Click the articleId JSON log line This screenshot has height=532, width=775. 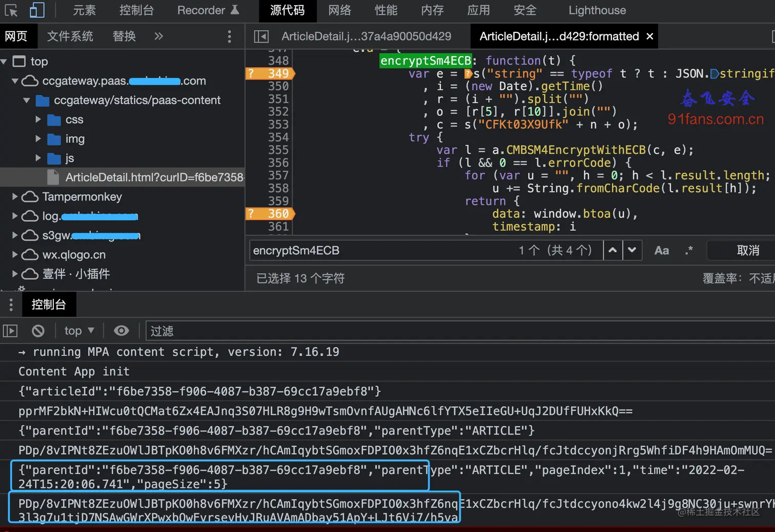(387, 392)
